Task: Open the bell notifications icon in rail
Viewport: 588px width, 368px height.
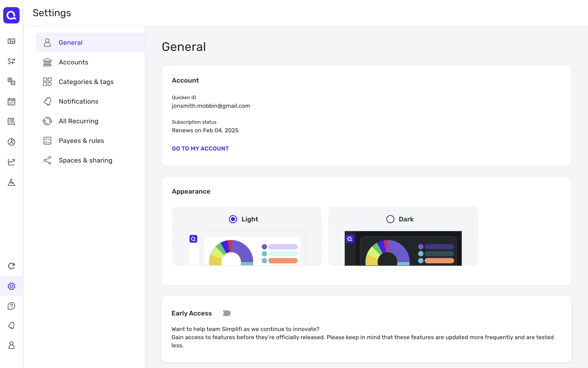Action: pos(11,325)
